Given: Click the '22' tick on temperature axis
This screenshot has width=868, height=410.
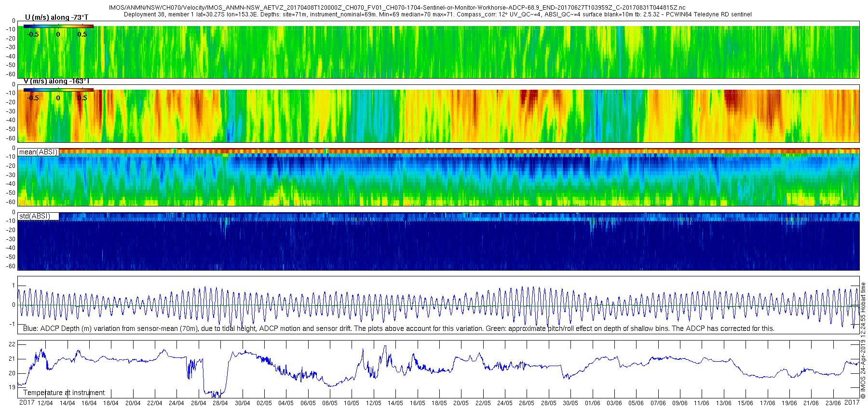Looking at the screenshot, I should coord(13,344).
